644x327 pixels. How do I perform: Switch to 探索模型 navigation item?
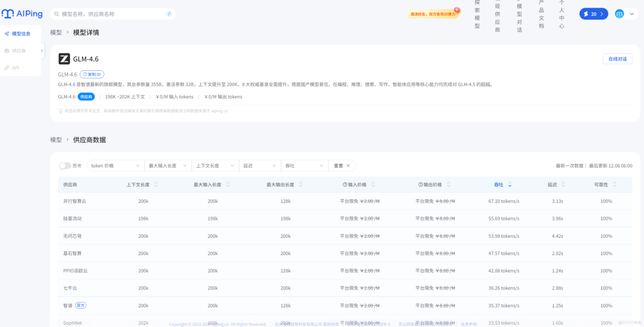[x=477, y=15]
